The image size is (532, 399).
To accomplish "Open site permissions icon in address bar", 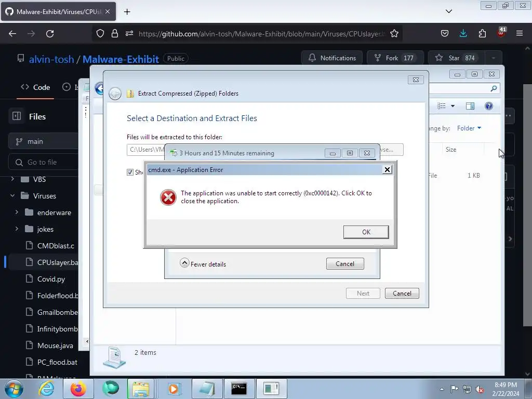I will click(x=129, y=34).
